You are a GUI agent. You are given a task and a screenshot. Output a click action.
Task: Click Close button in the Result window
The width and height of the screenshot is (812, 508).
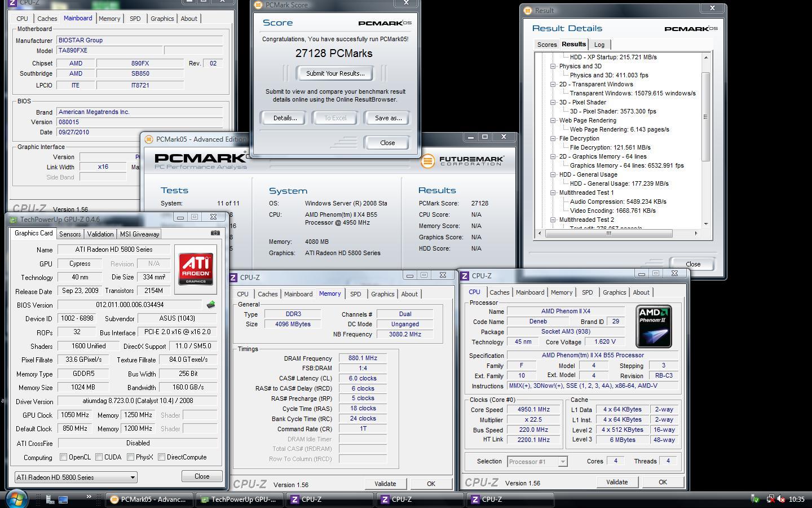692,264
